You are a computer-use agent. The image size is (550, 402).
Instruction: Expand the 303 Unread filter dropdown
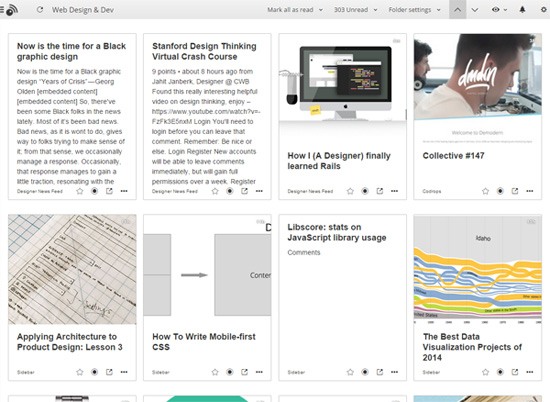point(356,10)
